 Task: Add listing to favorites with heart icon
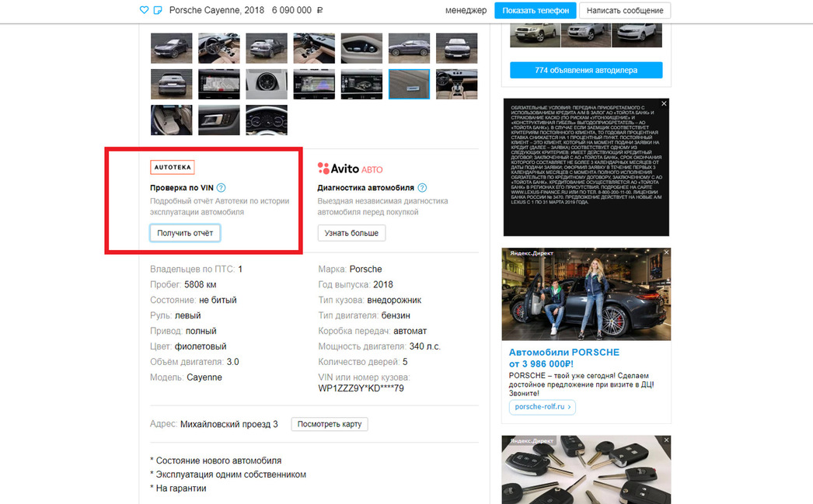pos(144,11)
